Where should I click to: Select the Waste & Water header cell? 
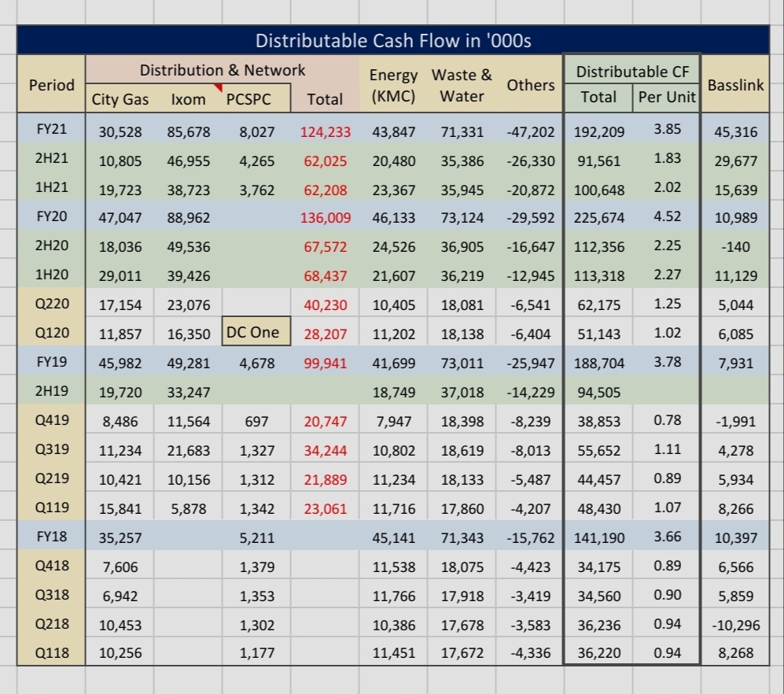pos(462,86)
